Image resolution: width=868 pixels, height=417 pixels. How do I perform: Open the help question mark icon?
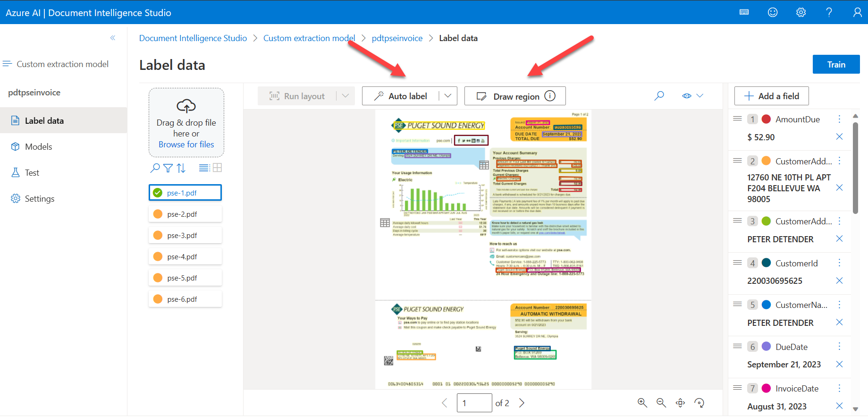829,12
